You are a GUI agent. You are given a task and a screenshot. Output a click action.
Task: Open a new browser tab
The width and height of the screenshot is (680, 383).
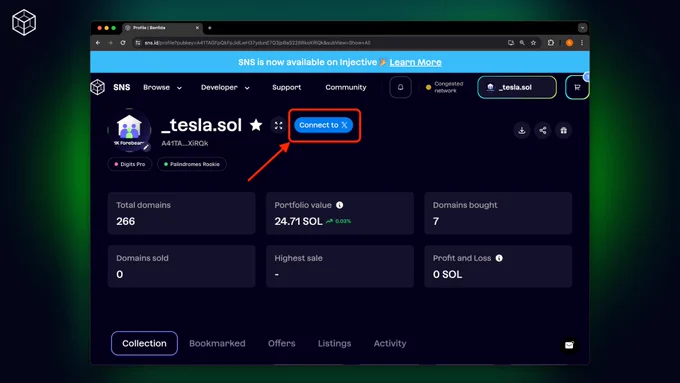click(209, 28)
